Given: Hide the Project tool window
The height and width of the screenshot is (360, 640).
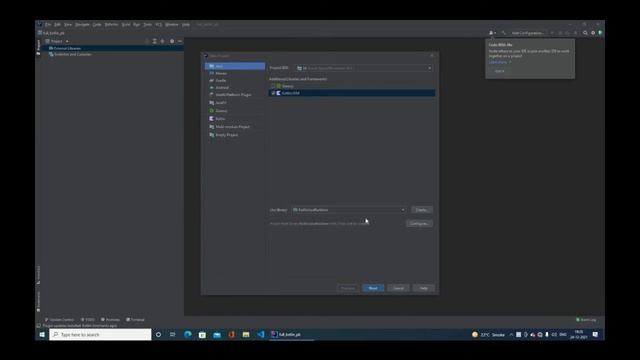Looking at the screenshot, I should (x=180, y=41).
